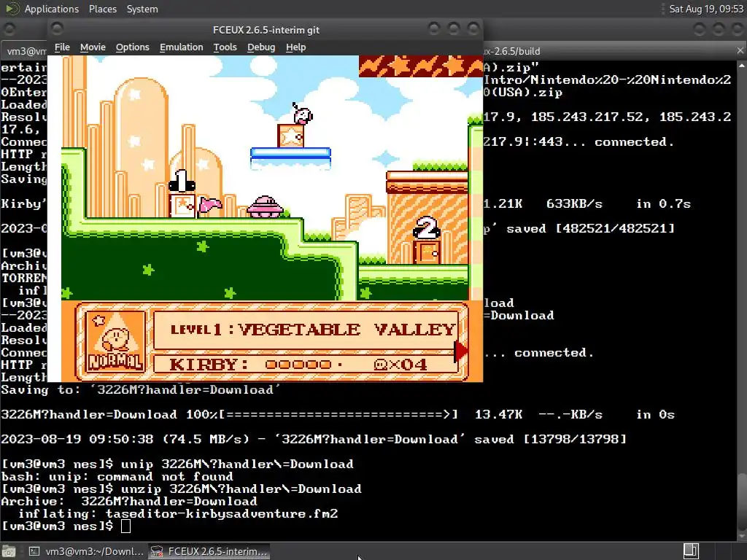747x560 pixels.
Task: Open the System menu in top panel
Action: 142,9
